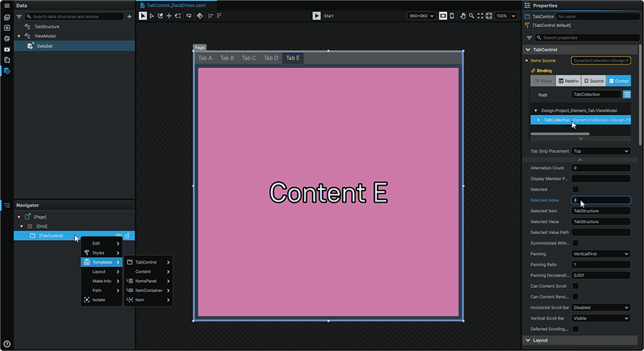Image resolution: width=644 pixels, height=351 pixels.
Task: Select the arrow Selection tool in canvas toolbar
Action: point(142,16)
